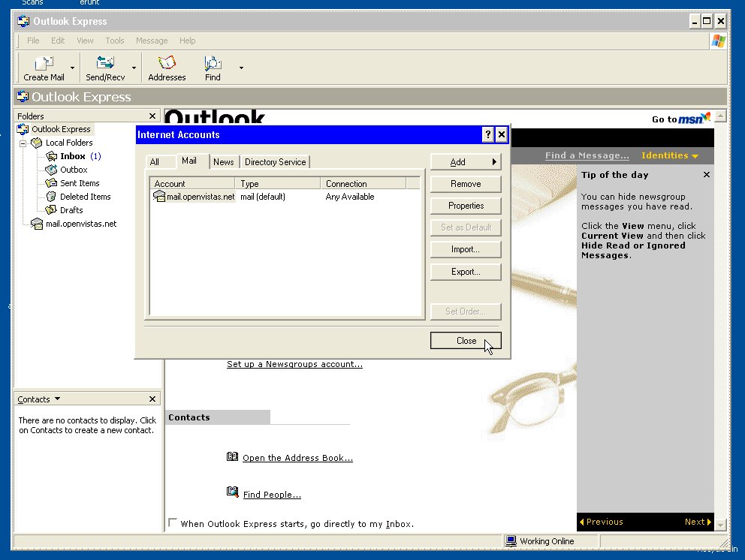Click the Working Online status bar icon

click(x=511, y=541)
